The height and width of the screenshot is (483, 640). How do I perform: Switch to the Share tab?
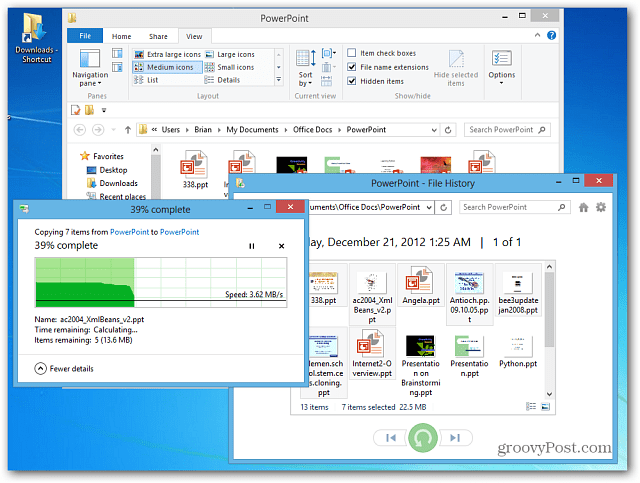coord(158,36)
